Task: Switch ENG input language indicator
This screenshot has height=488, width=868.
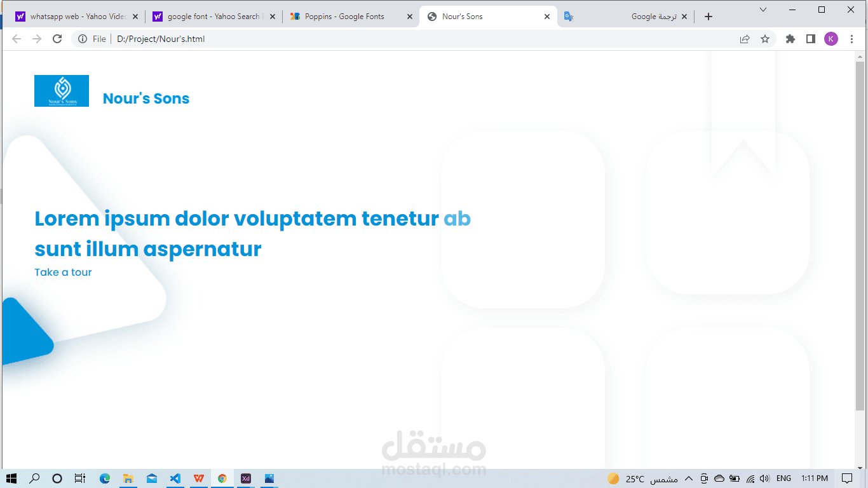Action: point(783,478)
